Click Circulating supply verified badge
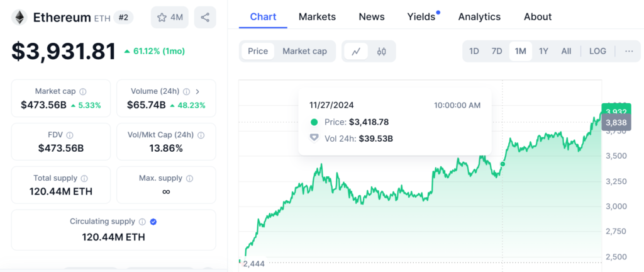The height and width of the screenshot is (272, 644). coord(153,222)
